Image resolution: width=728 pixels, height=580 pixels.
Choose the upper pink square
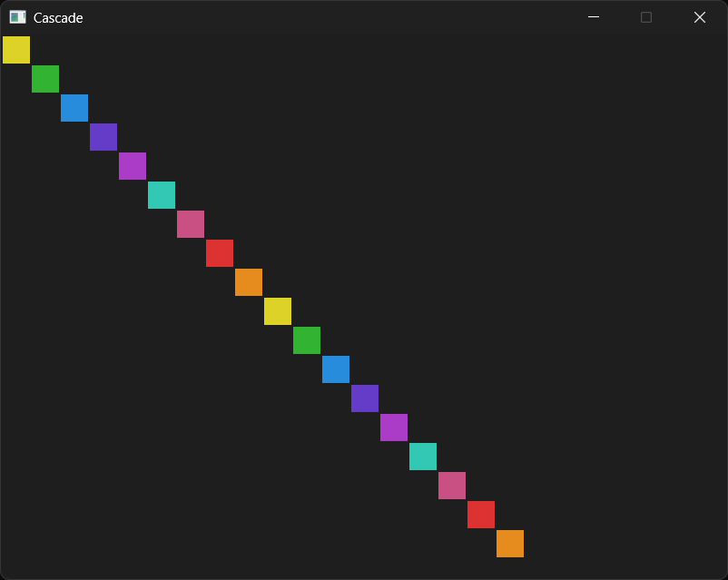[191, 224]
